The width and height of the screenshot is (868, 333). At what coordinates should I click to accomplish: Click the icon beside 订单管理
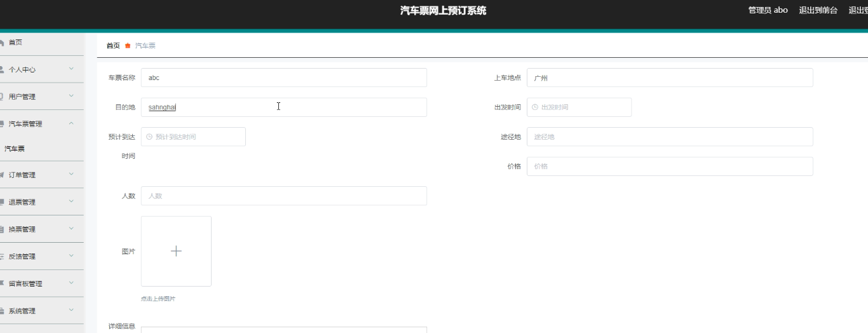[x=2, y=175]
